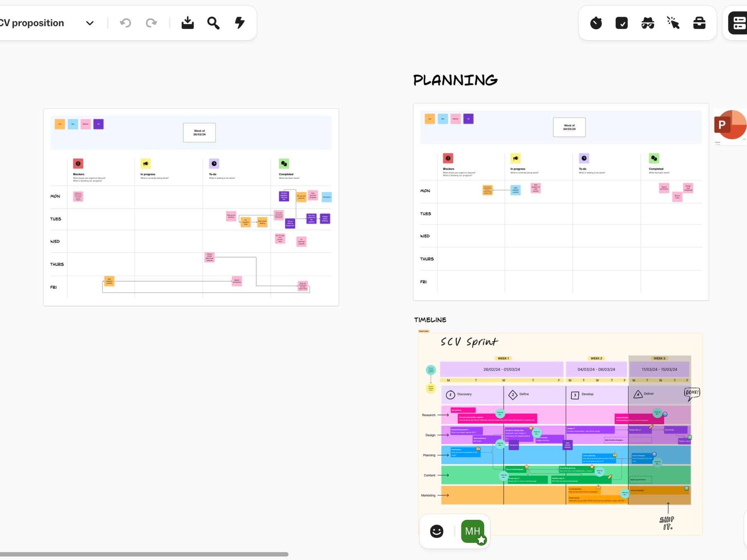Screen dimensions: 747x560
Task: Click the 26/02/24 - 01/03/24 date bar
Action: pos(502,369)
